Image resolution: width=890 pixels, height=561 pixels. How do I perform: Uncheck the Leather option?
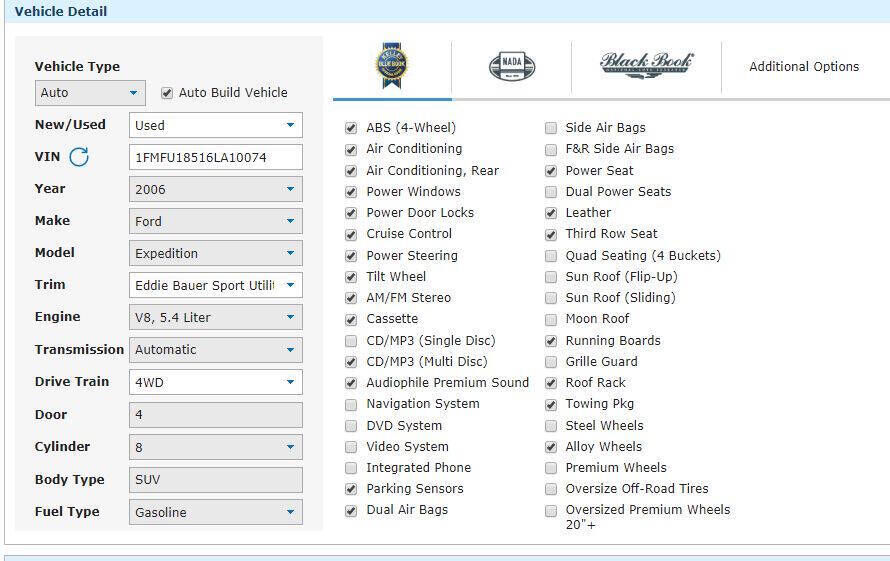pos(551,213)
